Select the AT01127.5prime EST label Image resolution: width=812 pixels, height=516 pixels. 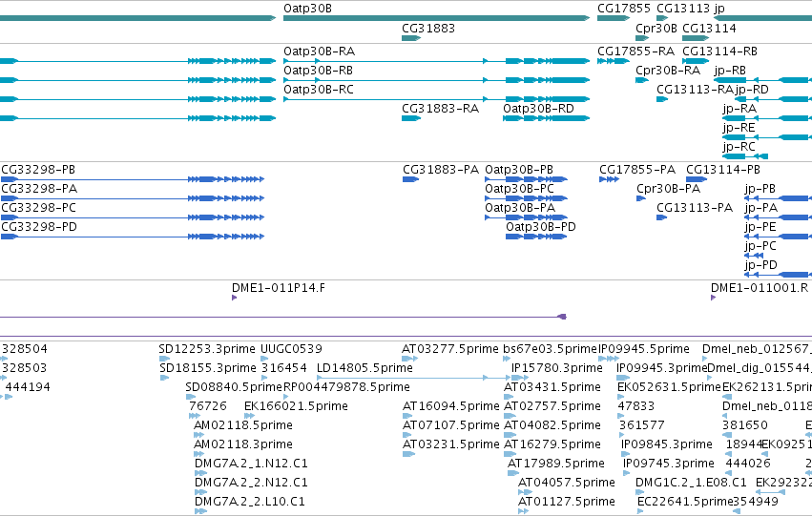point(567,503)
